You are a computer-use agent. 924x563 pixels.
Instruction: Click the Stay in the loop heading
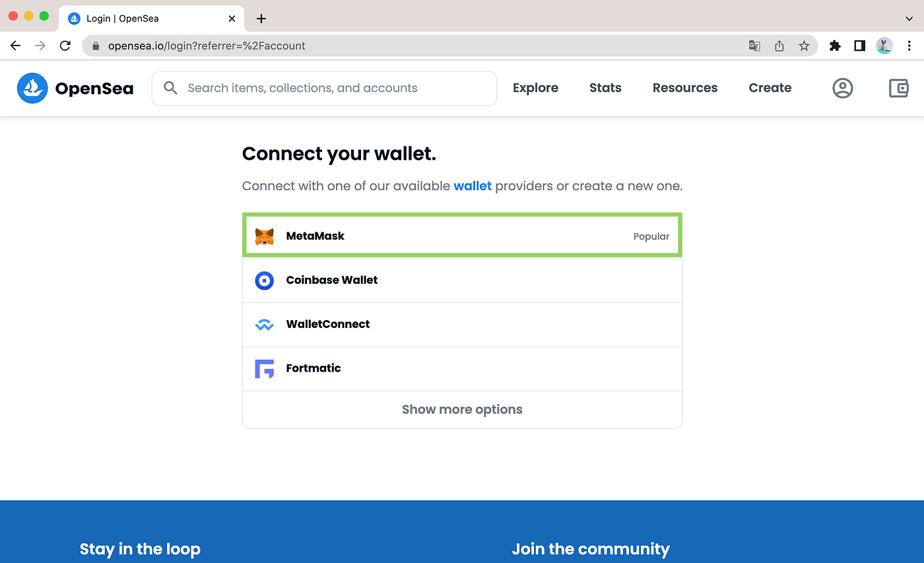pyautogui.click(x=140, y=549)
